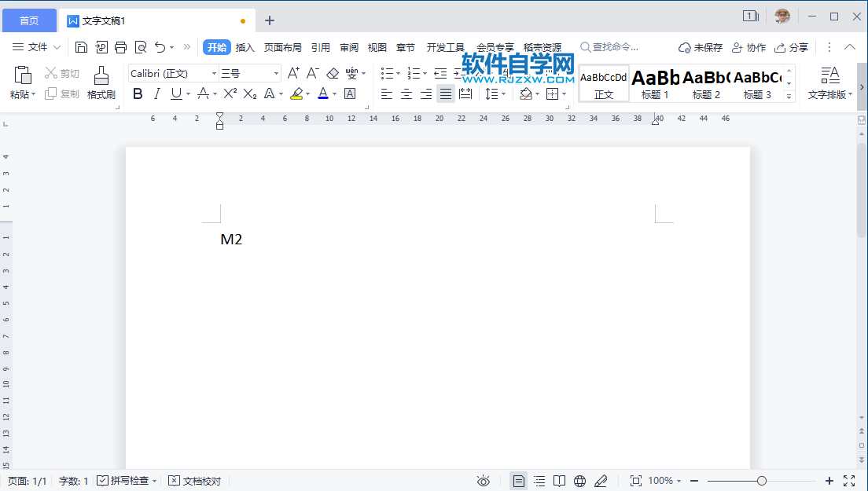Open the line spacing dropdown
This screenshot has height=491, width=868.
495,94
